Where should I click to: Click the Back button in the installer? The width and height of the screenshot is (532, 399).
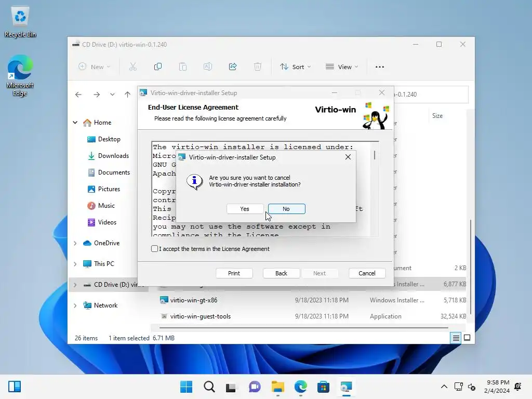(x=281, y=273)
